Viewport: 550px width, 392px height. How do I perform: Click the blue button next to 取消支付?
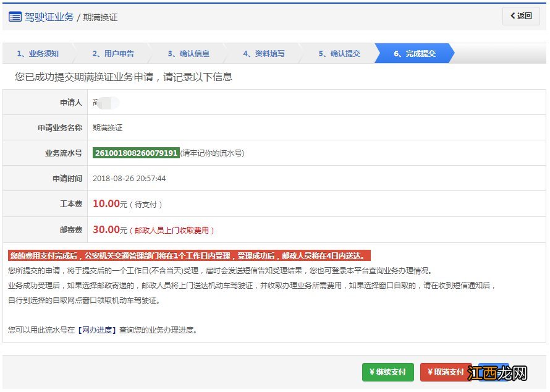click(x=496, y=372)
